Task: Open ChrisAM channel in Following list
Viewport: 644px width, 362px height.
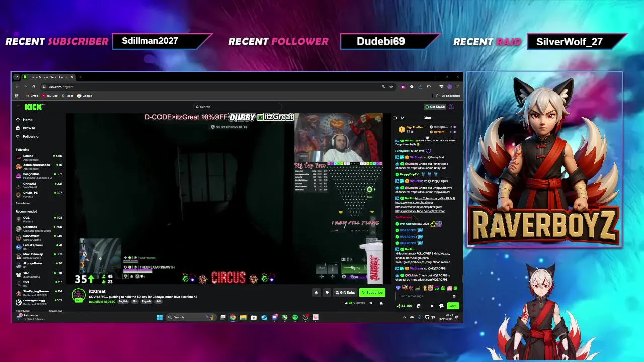Action: click(39, 185)
